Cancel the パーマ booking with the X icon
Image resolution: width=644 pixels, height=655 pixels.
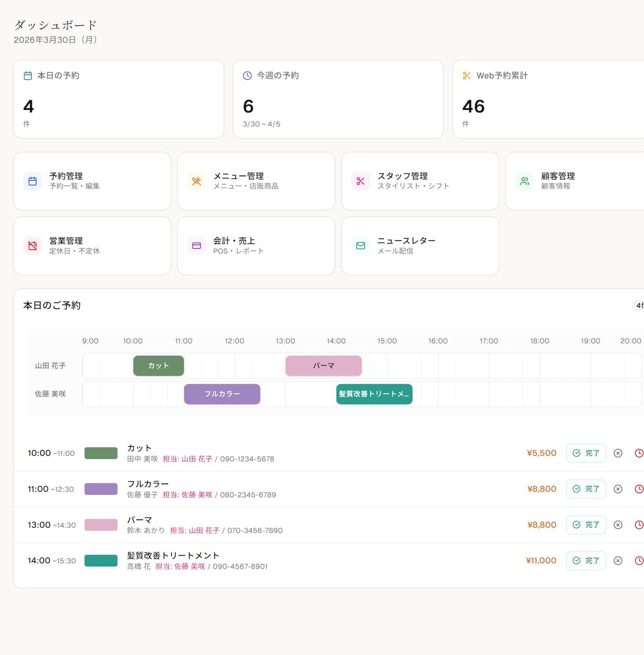click(618, 525)
